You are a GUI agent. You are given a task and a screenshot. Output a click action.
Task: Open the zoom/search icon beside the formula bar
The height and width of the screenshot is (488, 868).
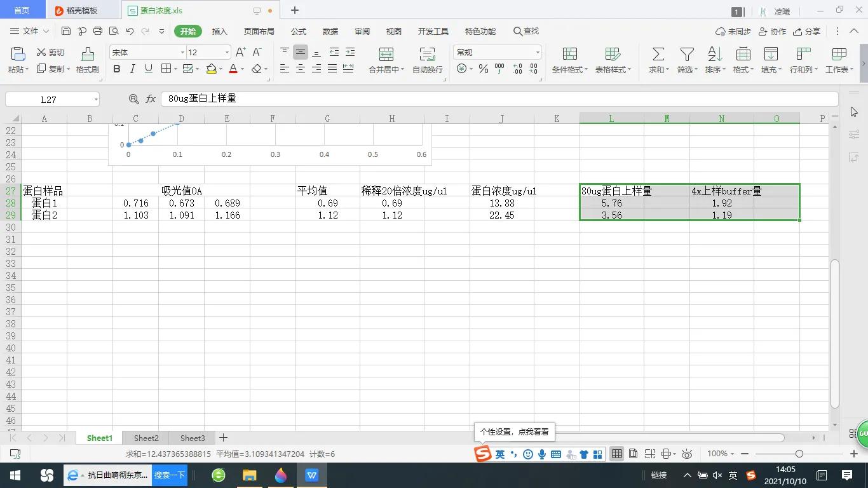point(133,99)
